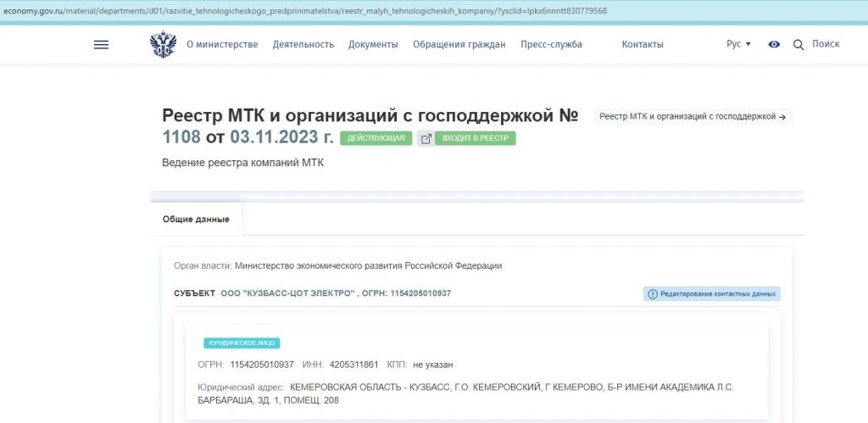Viewport: 868px width, 423px height.
Task: Open the Рус language dropdown
Action: click(x=738, y=44)
